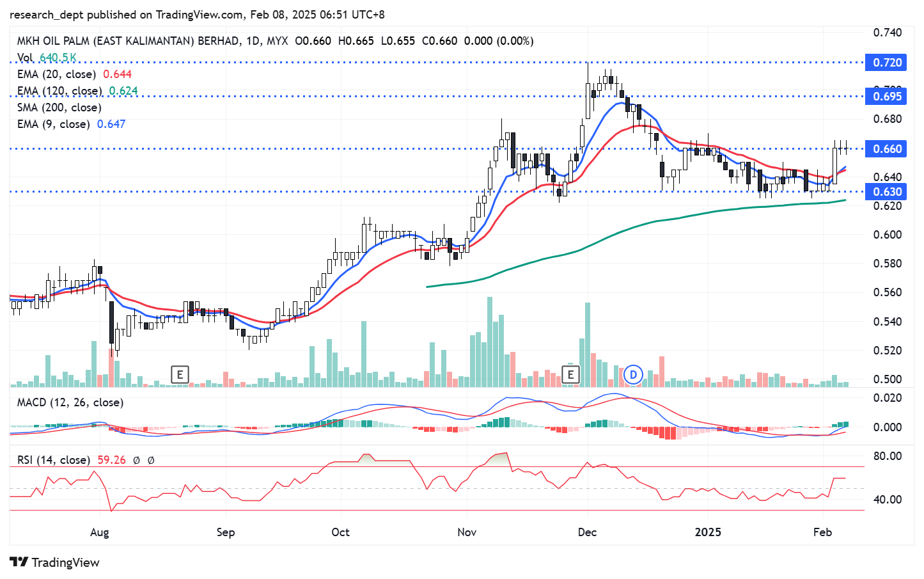This screenshot has height=579, width=924.
Task: Click the MKH OIL PALM symbol title
Action: pyautogui.click(x=128, y=41)
